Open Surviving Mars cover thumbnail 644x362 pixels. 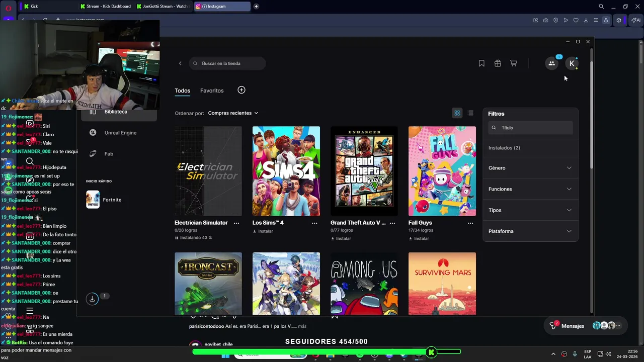[x=442, y=284]
